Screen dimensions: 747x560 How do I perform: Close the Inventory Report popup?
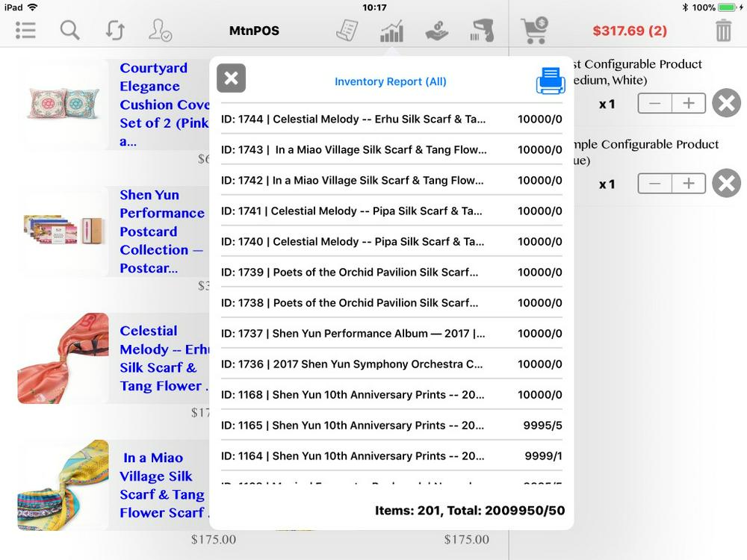(231, 78)
